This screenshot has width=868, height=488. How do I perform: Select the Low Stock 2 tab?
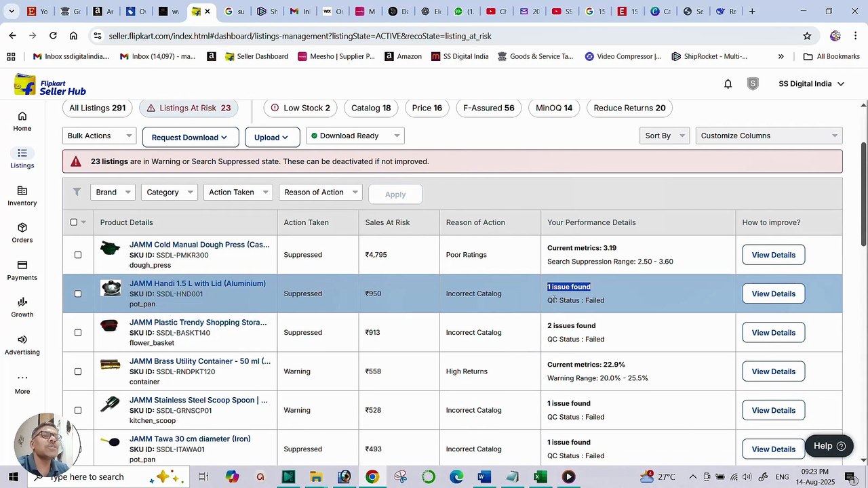[x=300, y=108]
